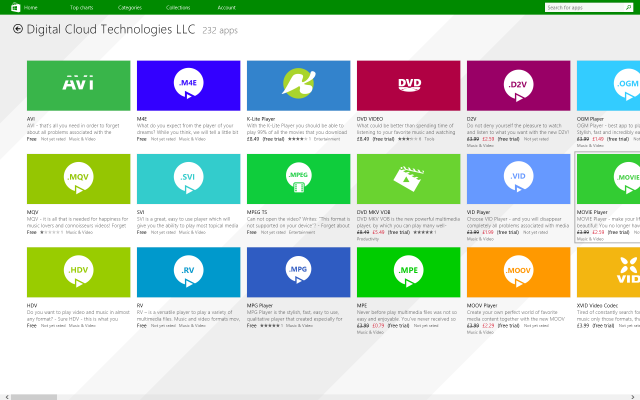The width and height of the screenshot is (640, 400).
Task: Click the '232 apps' count text
Action: (220, 30)
